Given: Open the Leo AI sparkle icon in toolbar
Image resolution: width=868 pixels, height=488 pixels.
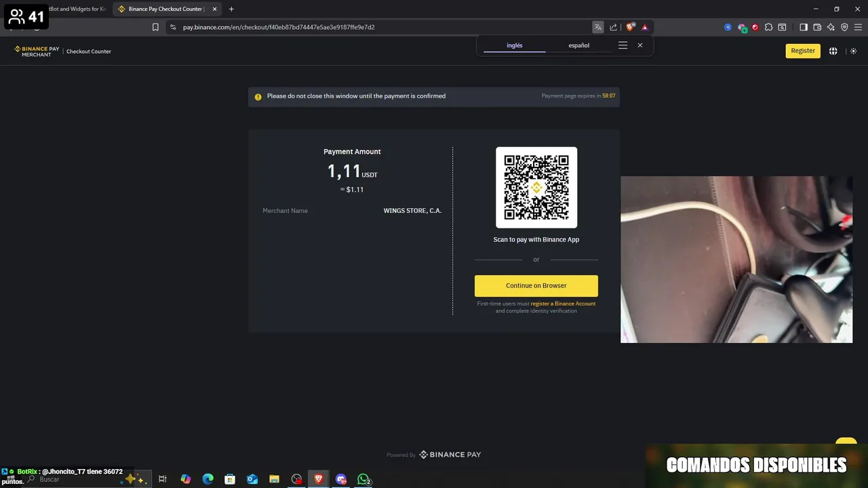Looking at the screenshot, I should (x=831, y=27).
